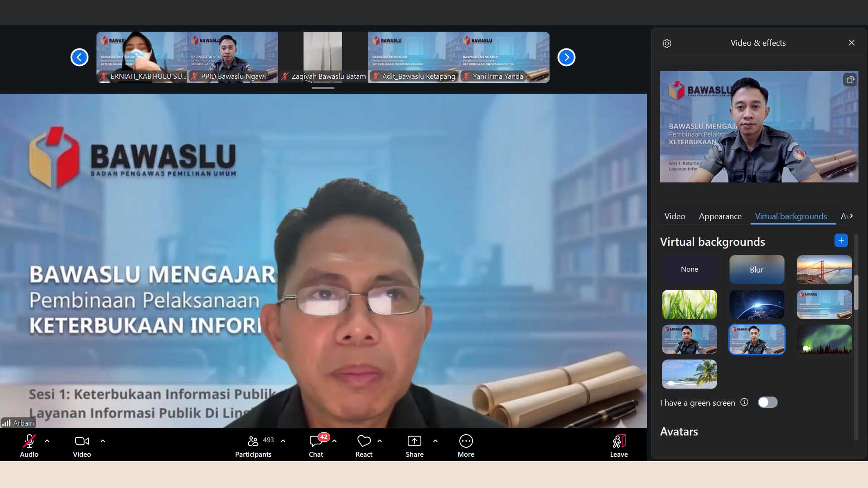Expand the Audio options arrow

tap(47, 440)
